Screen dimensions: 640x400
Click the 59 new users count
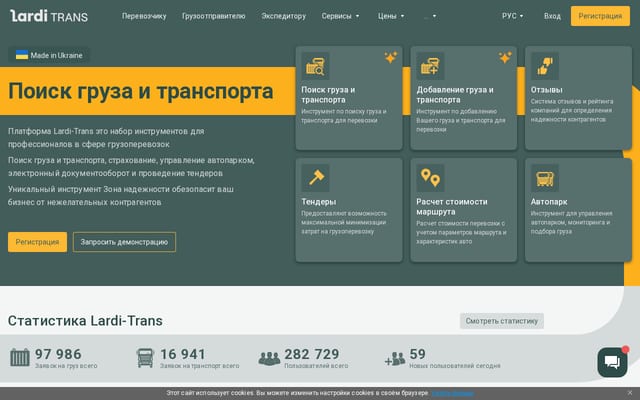417,354
